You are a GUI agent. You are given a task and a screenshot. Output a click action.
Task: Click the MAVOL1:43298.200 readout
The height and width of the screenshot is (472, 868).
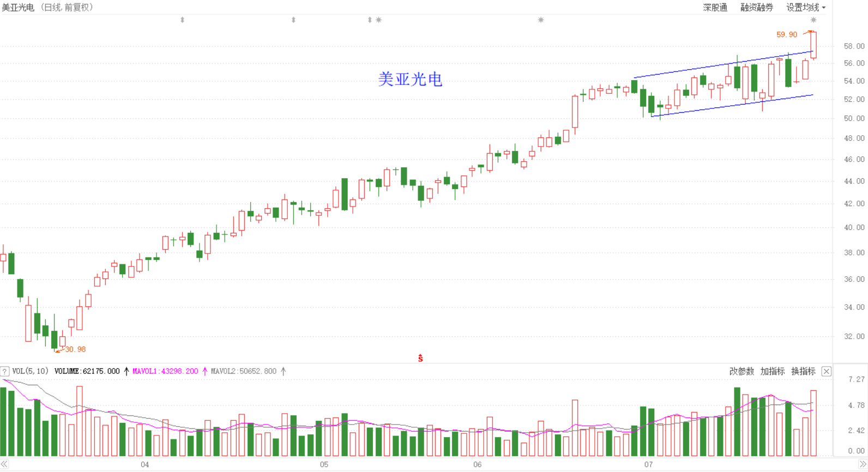(165, 371)
